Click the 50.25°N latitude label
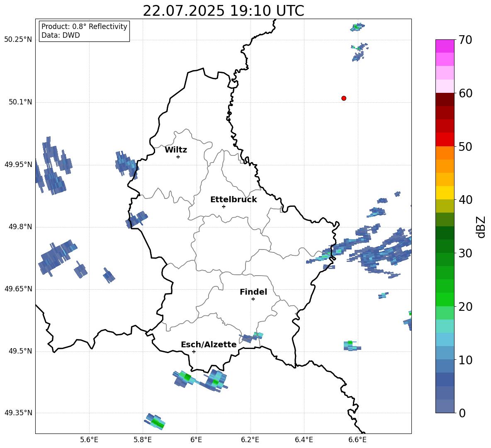Screen dimensions: 491x448 click(18, 40)
